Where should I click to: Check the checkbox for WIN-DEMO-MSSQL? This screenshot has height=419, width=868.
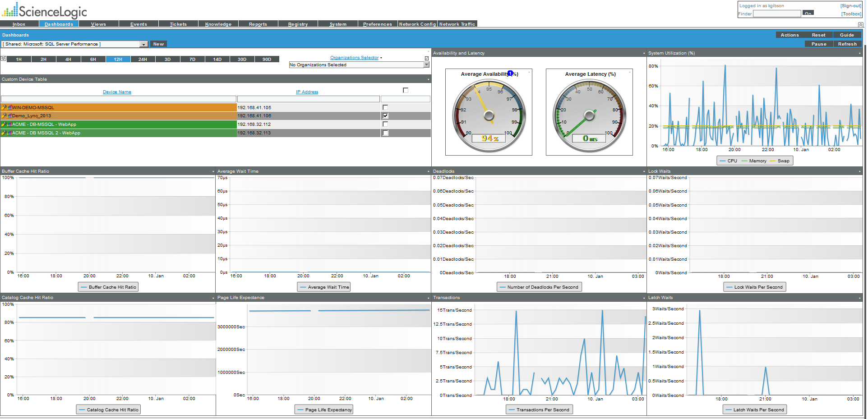pyautogui.click(x=385, y=107)
